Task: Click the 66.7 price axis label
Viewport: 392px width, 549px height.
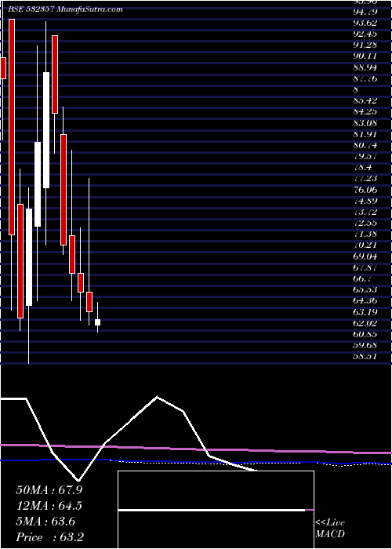Action: [362, 278]
